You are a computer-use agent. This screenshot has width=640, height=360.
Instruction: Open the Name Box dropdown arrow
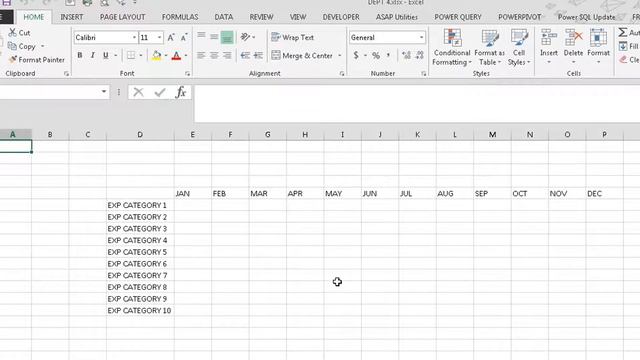pyautogui.click(x=104, y=92)
